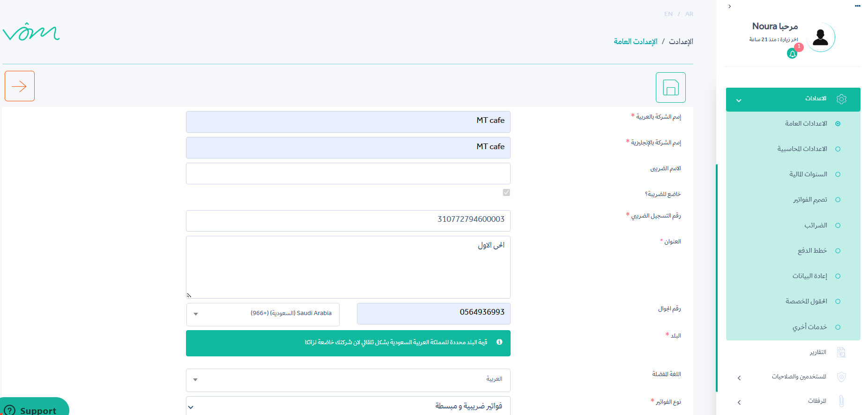This screenshot has width=868, height=415.
Task: Click the address textarea 'الحى الاول'
Action: (348, 267)
